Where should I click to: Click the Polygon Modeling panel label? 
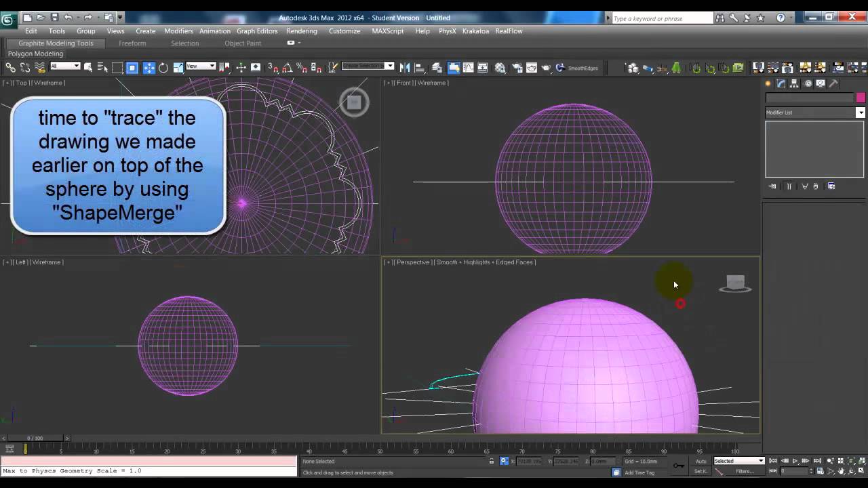tap(35, 54)
